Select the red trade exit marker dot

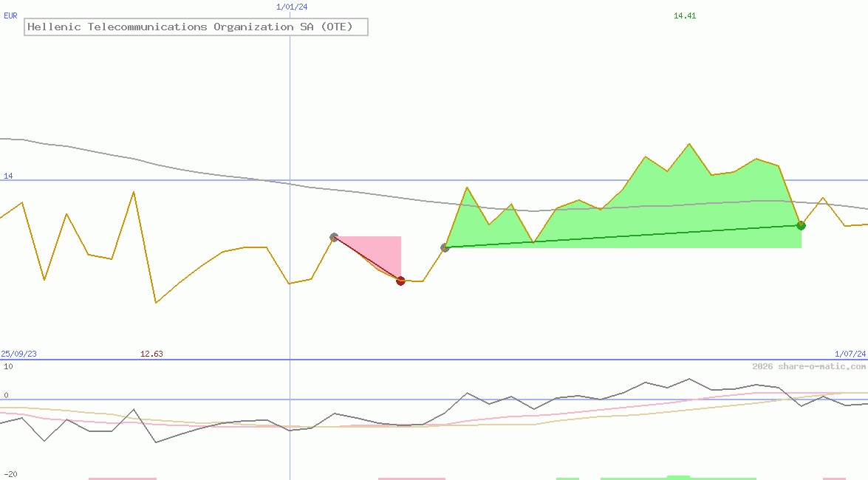(x=401, y=281)
